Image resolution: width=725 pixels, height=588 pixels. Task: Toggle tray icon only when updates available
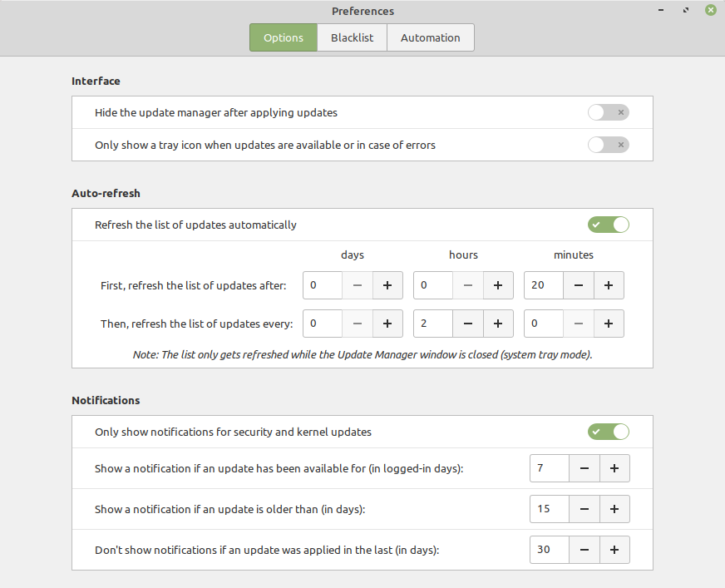click(608, 145)
